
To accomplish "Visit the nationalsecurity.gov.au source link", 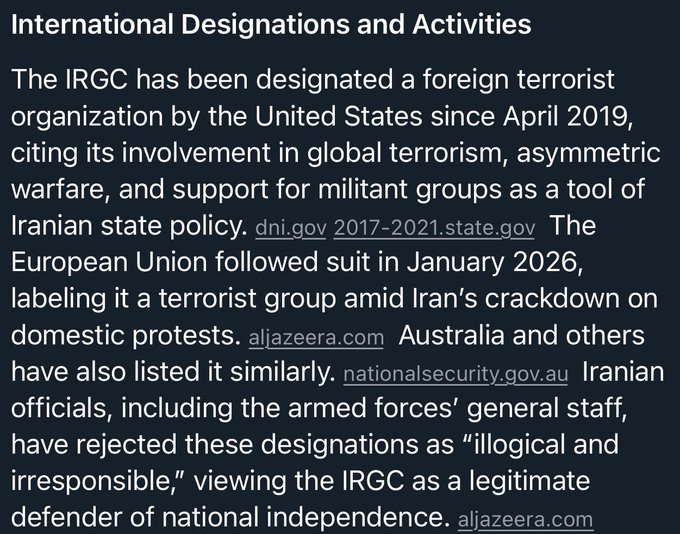I will pos(455,375).
